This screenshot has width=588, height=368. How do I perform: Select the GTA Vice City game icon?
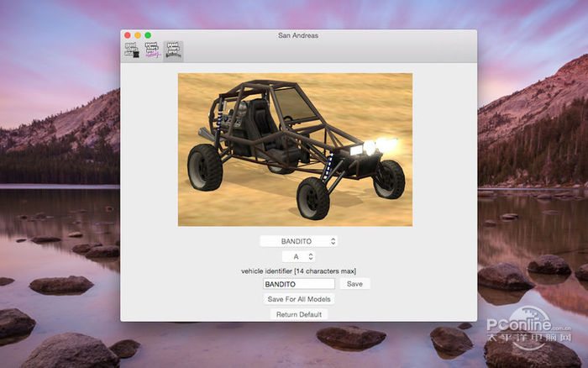[x=152, y=50]
